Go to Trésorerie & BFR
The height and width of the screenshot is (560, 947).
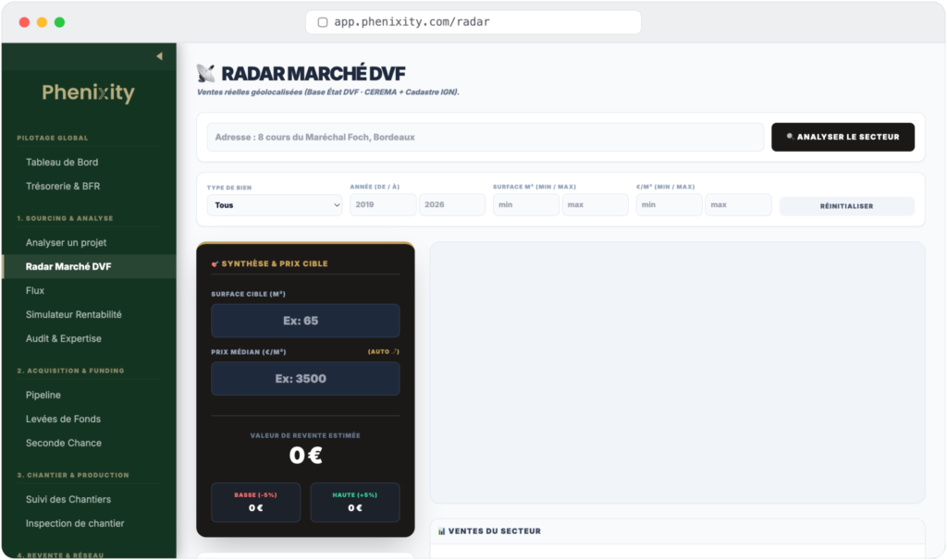coord(63,187)
